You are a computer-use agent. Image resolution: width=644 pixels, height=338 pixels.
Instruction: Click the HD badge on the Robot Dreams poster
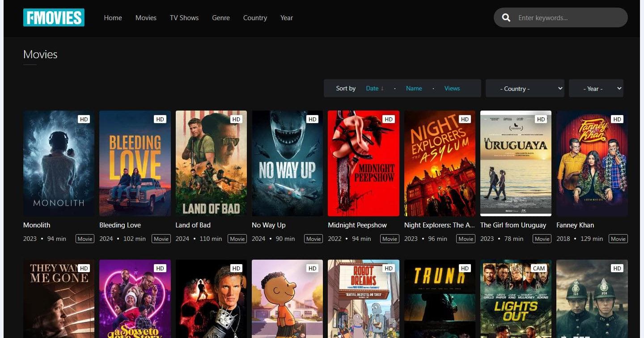coord(389,268)
